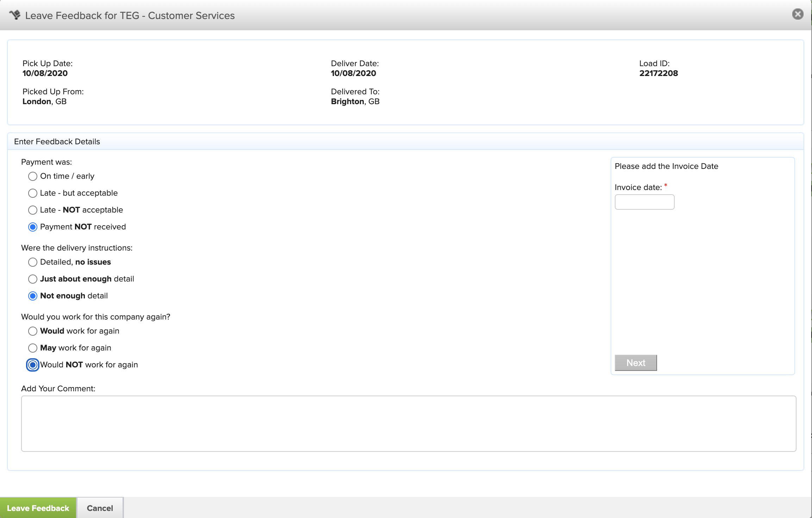The width and height of the screenshot is (812, 518).
Task: Click the 'Please add the Invoice Date' text
Action: 666,166
